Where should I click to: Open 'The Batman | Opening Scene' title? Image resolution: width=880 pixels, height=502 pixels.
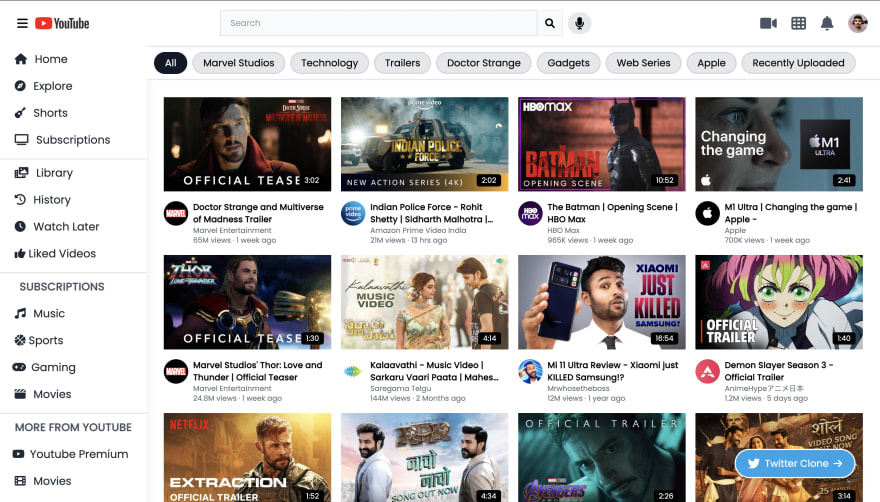click(x=612, y=213)
